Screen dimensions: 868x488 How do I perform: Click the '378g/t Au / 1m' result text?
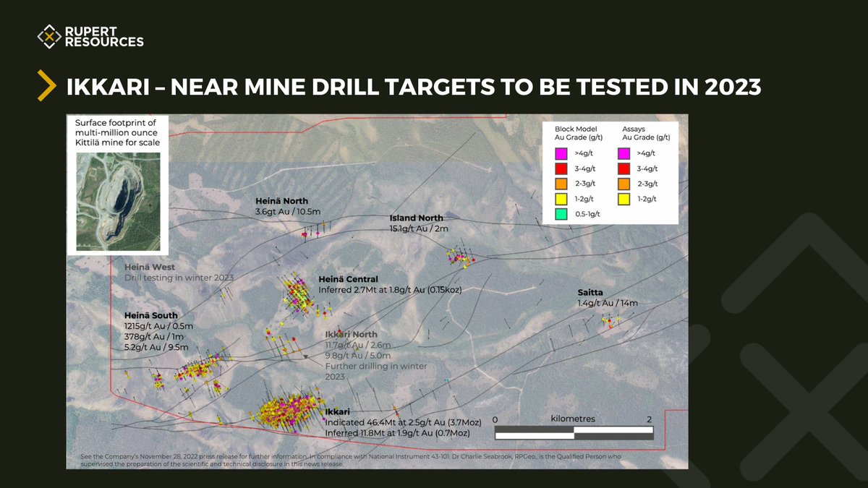pyautogui.click(x=153, y=336)
